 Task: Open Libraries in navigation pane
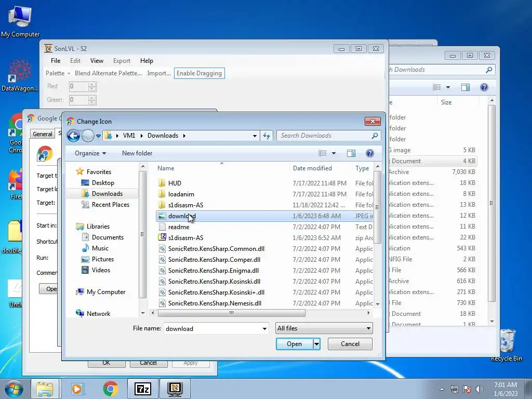click(98, 227)
